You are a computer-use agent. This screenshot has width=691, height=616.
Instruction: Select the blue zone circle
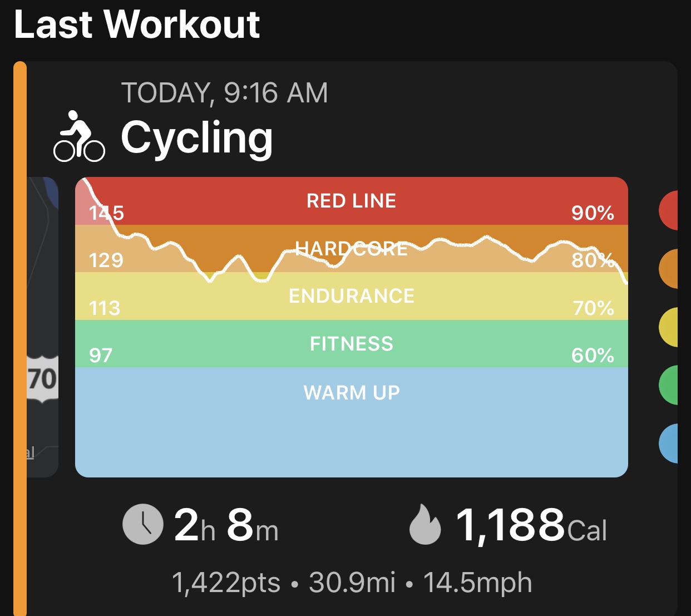669,443
